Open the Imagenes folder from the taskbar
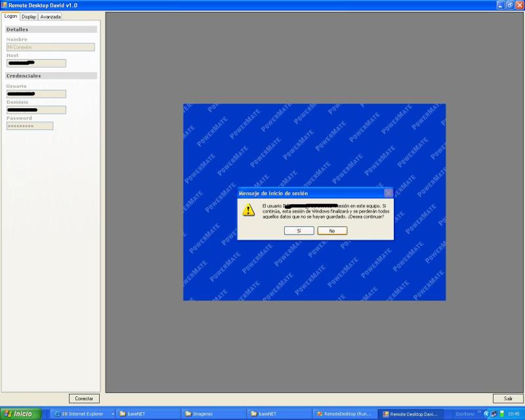Screen dimensions: 525x420 pos(213,414)
